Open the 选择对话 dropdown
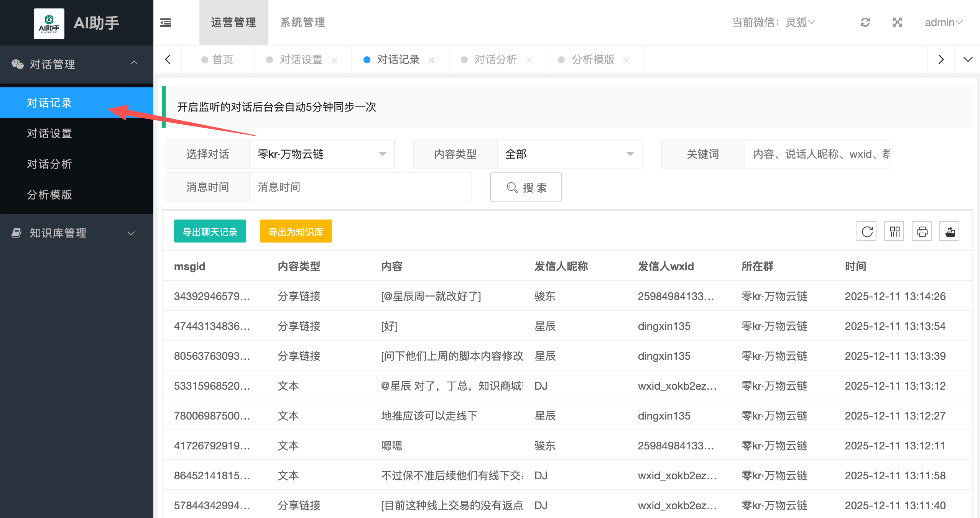The height and width of the screenshot is (518, 980). click(322, 154)
